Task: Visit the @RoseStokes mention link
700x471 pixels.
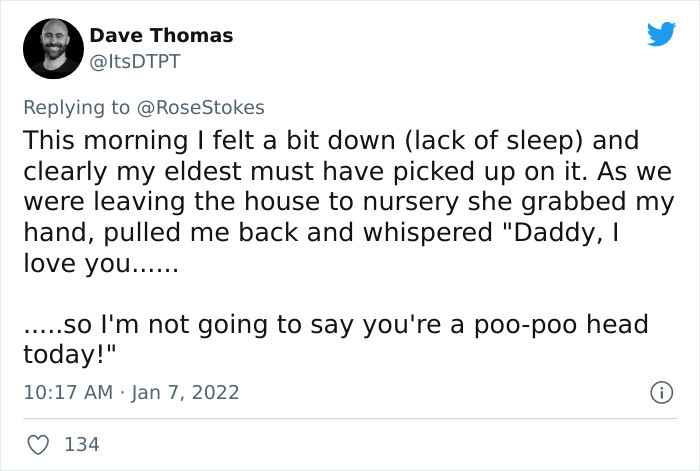Action: click(202, 107)
